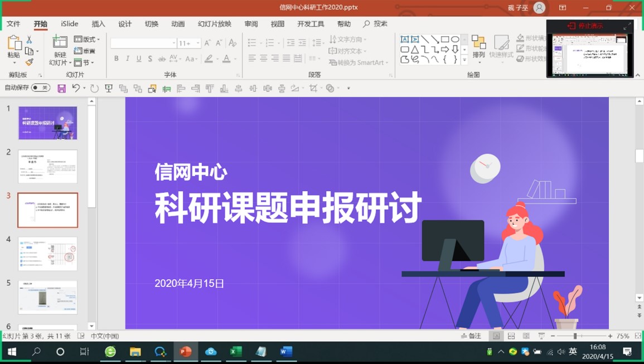This screenshot has height=364, width=644.
Task: Click the Clear Formatting icon in font group
Action: click(233, 43)
